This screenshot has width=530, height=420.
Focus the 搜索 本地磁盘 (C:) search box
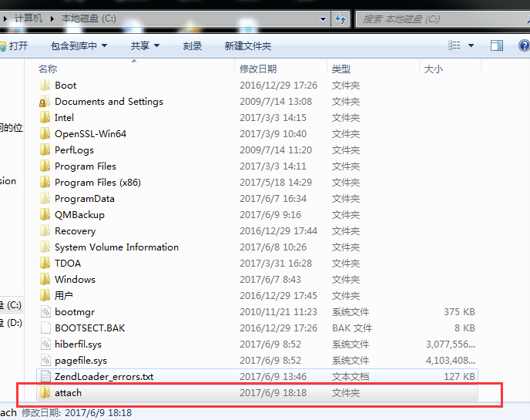[x=443, y=19]
